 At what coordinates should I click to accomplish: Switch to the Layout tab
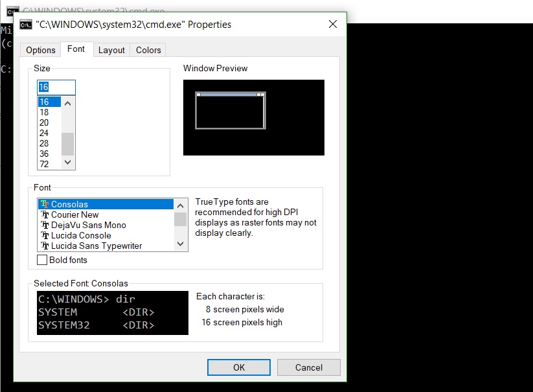click(111, 49)
